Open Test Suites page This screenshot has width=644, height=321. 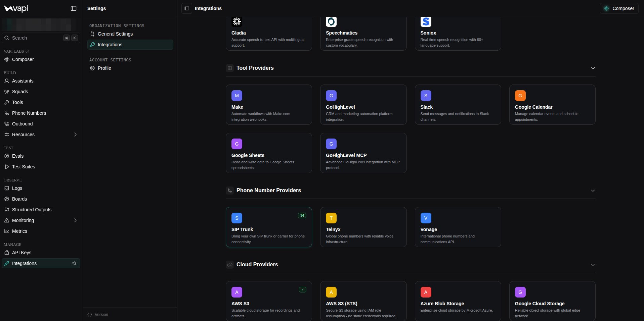41,167
